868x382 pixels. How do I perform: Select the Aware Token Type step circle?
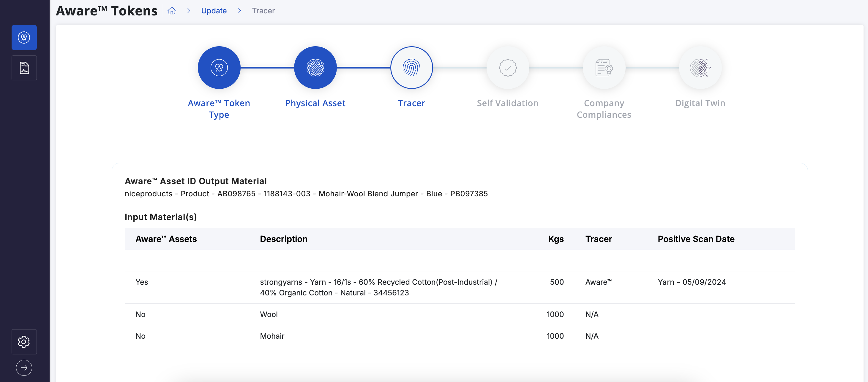219,68
